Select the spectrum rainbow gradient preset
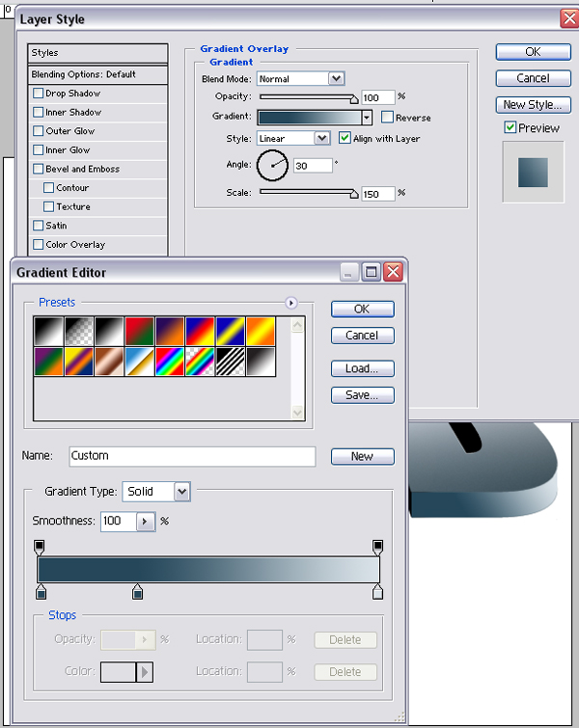 [170, 362]
